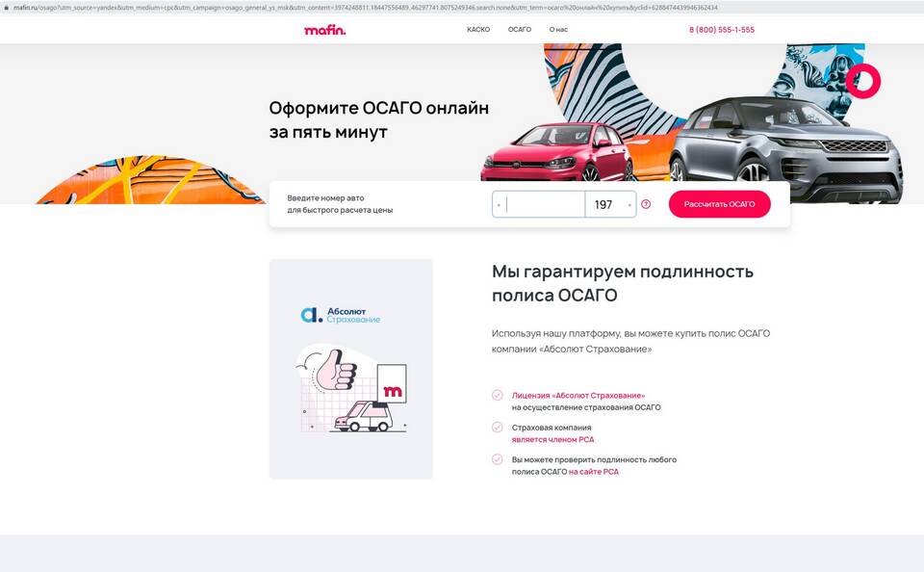
Task: Open the КАСКО menu item
Action: point(478,30)
